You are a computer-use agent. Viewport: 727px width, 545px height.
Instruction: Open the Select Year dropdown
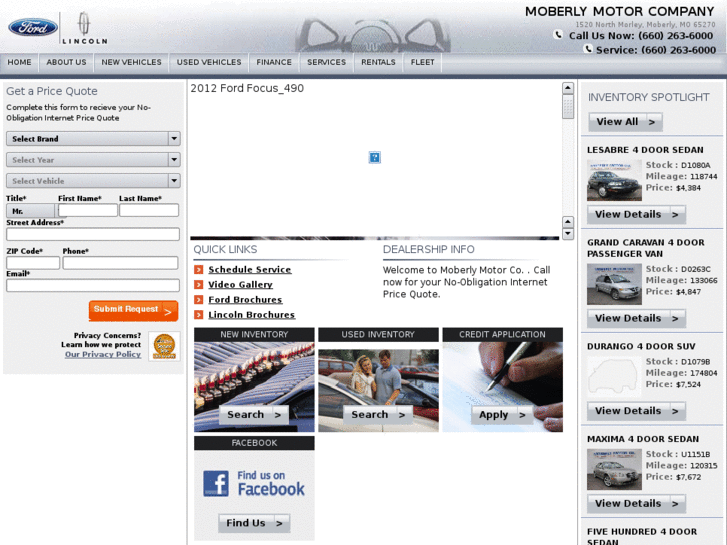tap(93, 160)
